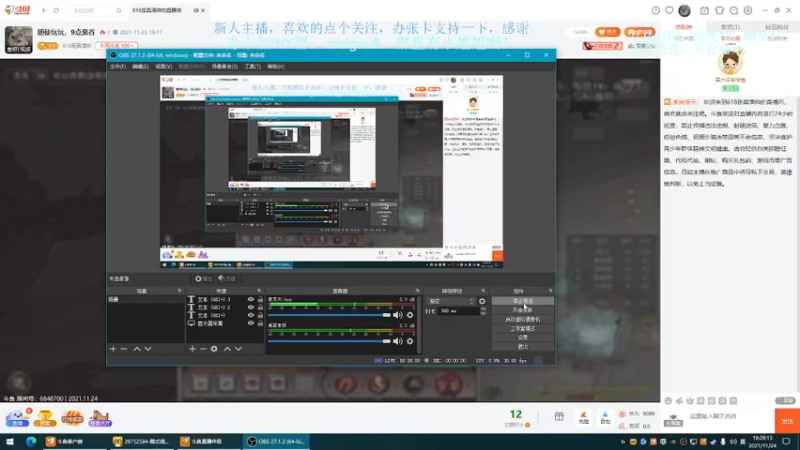The height and width of the screenshot is (450, 800).
Task: Open microphone/Aux audio settings gear
Action: 410,315
